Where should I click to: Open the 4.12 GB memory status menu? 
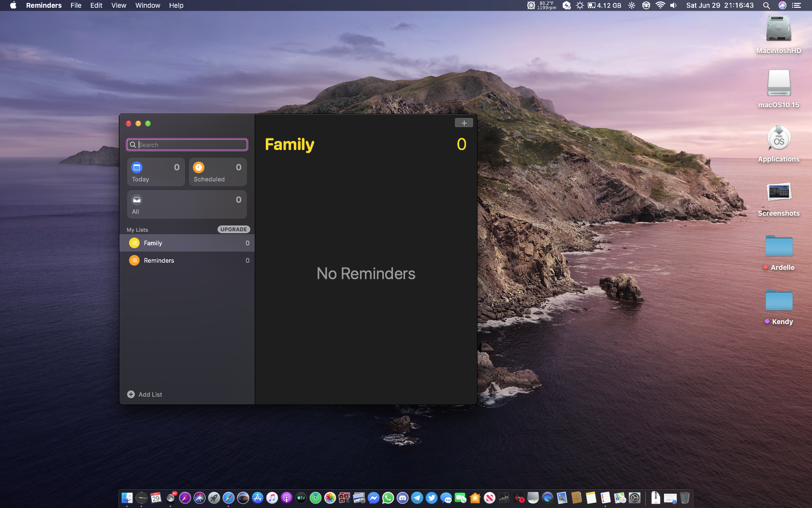pos(605,5)
